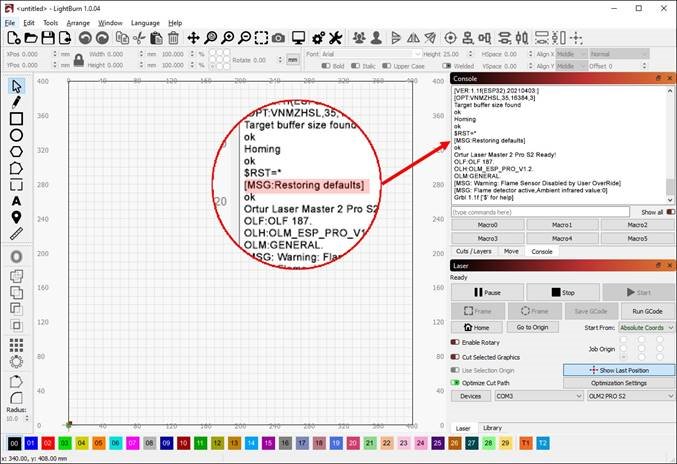Choose the Draw Lines pencil tool

(16, 102)
